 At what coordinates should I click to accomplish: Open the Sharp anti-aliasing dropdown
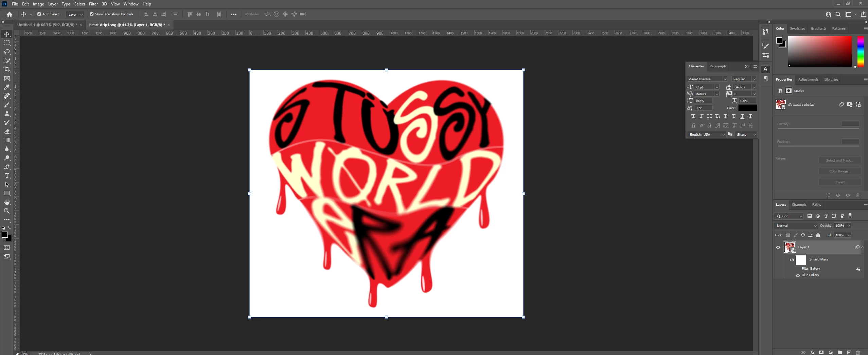[x=746, y=134]
